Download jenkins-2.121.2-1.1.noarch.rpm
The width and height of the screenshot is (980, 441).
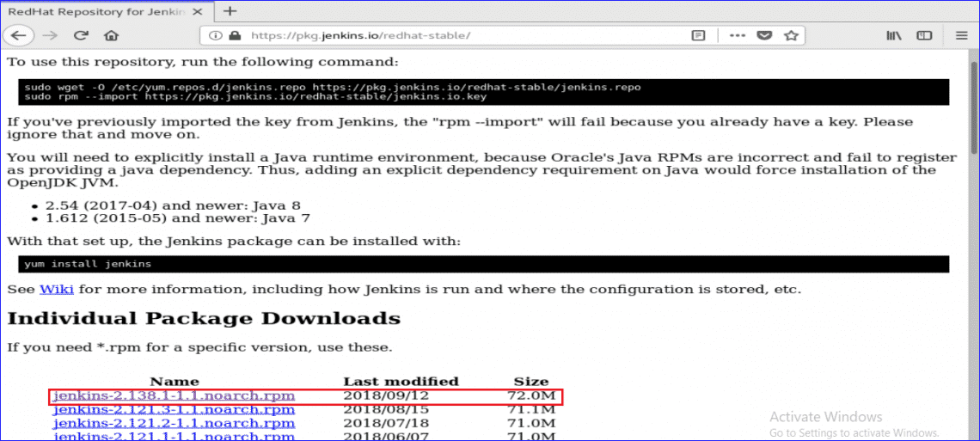pos(174,424)
